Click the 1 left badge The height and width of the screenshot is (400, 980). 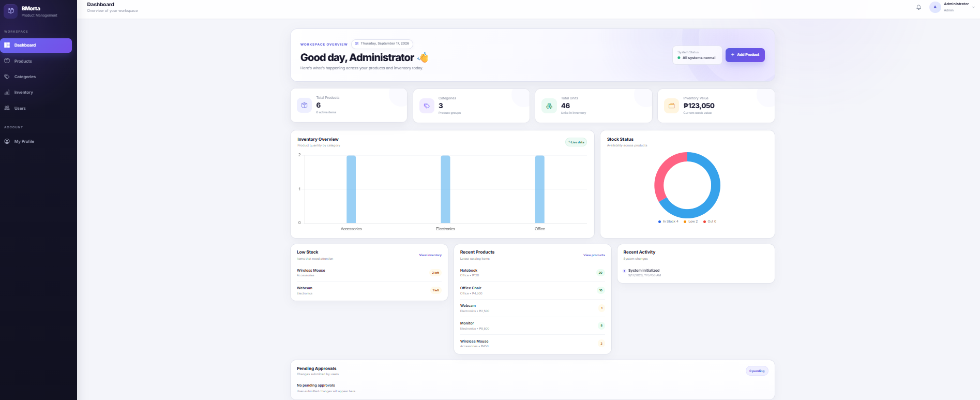click(435, 290)
